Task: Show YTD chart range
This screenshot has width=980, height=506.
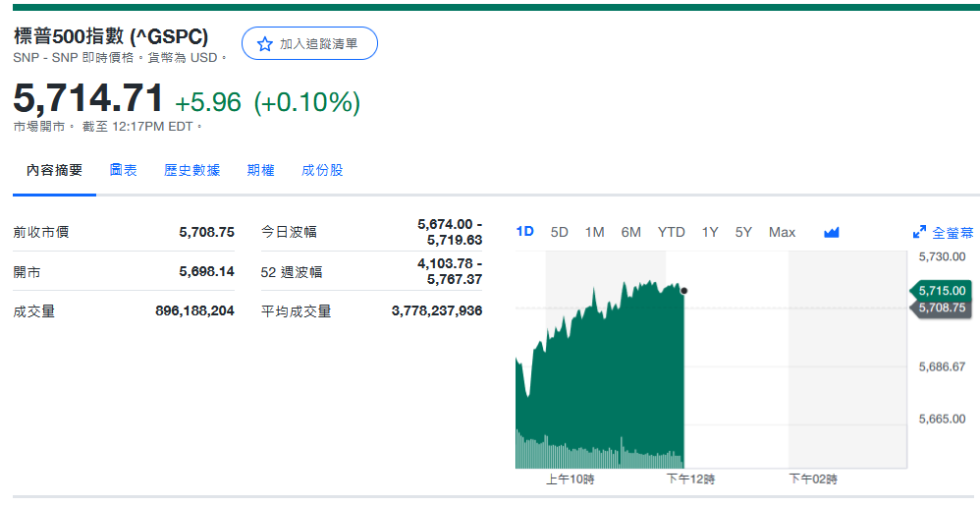Action: pyautogui.click(x=671, y=232)
